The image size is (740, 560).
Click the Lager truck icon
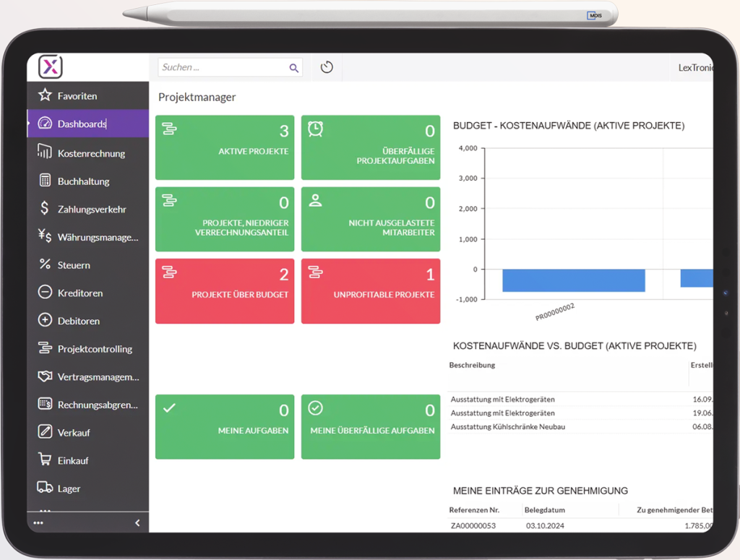[45, 488]
